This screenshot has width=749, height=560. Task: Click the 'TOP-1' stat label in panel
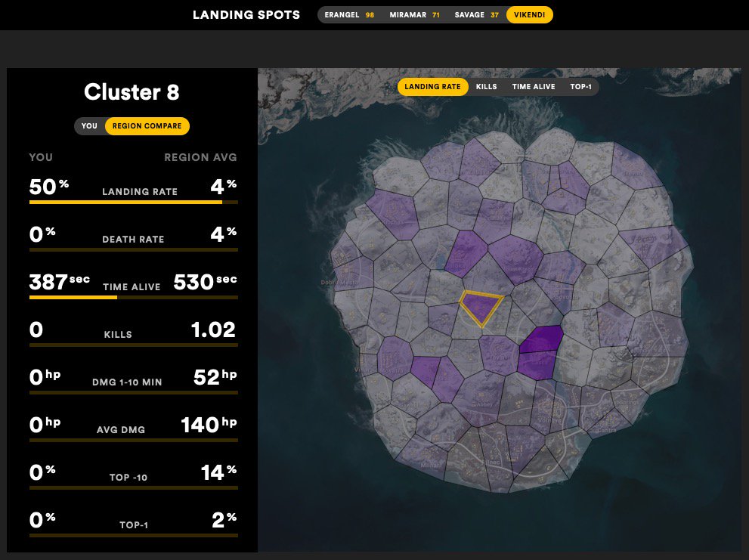pyautogui.click(x=134, y=525)
